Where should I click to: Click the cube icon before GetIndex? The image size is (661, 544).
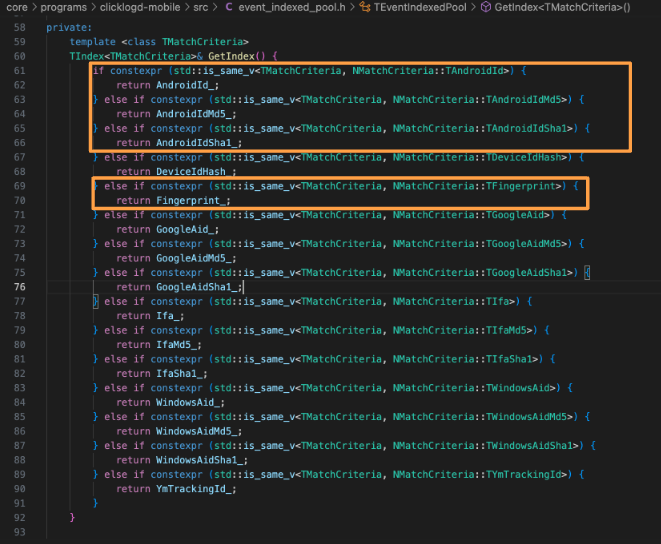(486, 7)
